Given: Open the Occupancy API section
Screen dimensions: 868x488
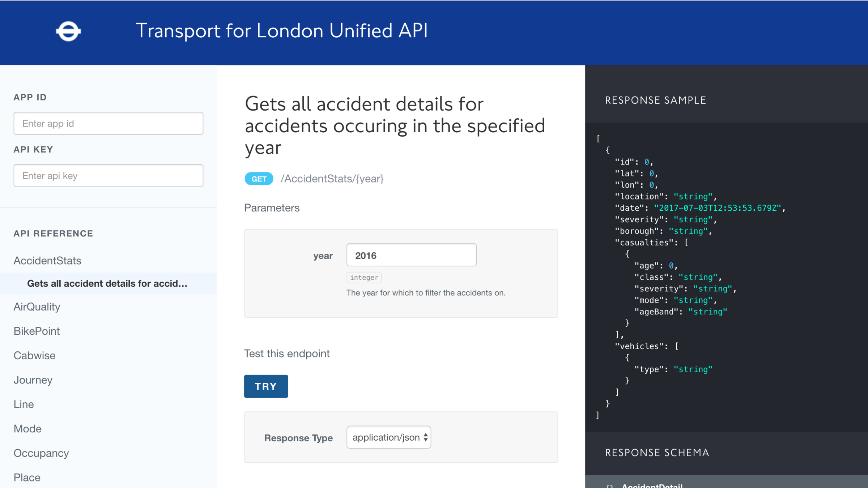Looking at the screenshot, I should pyautogui.click(x=41, y=453).
